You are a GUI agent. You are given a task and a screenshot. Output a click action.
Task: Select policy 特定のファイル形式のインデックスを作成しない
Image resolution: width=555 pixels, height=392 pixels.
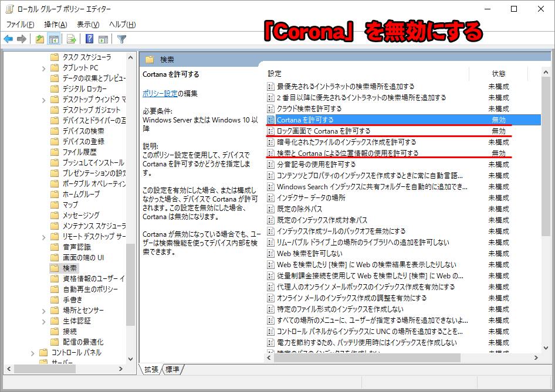tap(340, 309)
